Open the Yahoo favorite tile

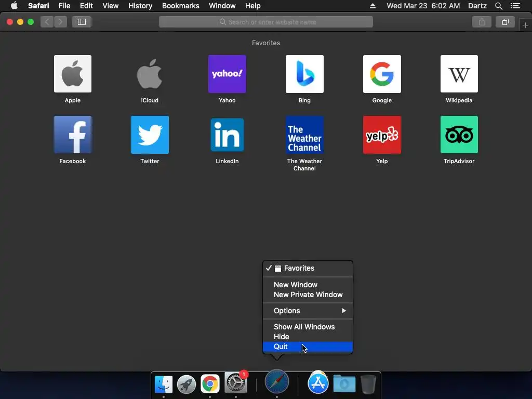227,74
